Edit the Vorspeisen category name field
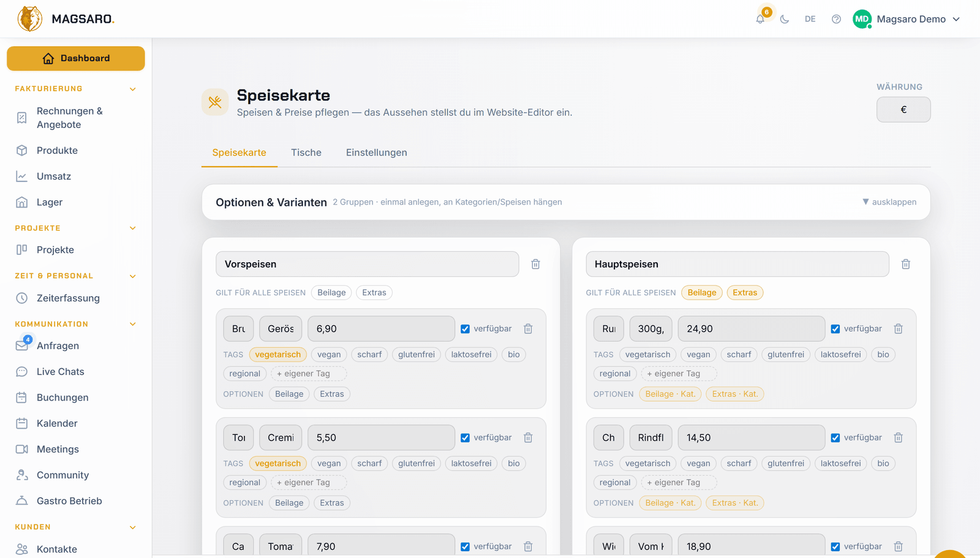Image resolution: width=980 pixels, height=558 pixels. pos(367,264)
